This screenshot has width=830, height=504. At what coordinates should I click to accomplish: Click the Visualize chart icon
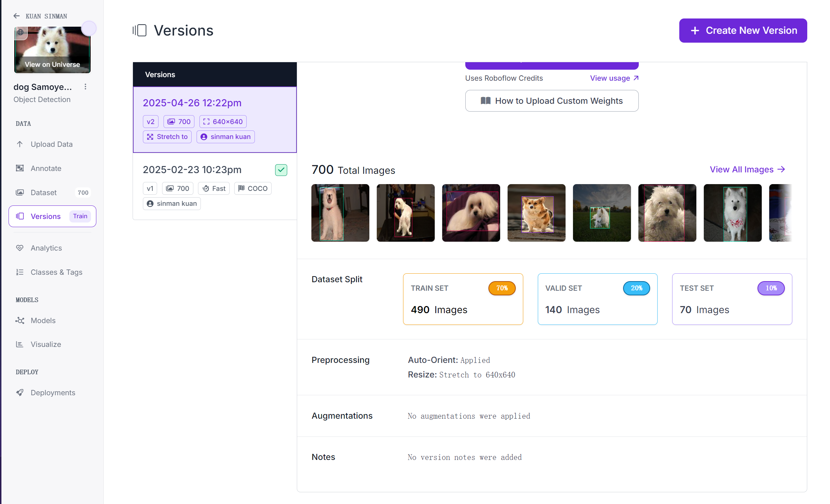tap(20, 344)
